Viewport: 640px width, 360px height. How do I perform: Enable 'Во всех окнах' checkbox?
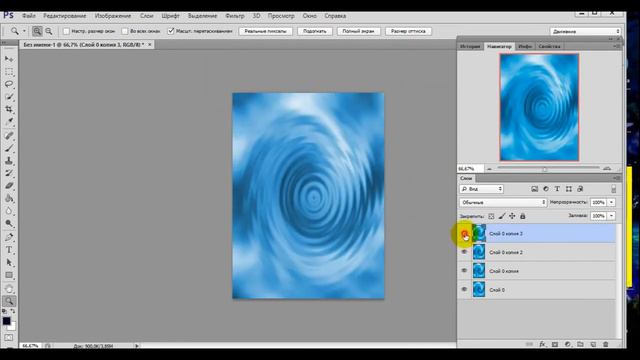(x=125, y=31)
